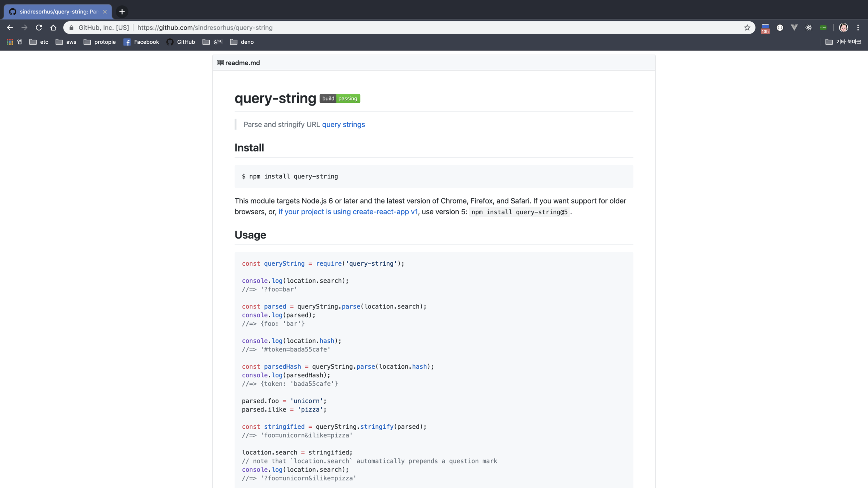Click the CORS extension toggle icon
Screen dimensions: 868x488
point(824,27)
